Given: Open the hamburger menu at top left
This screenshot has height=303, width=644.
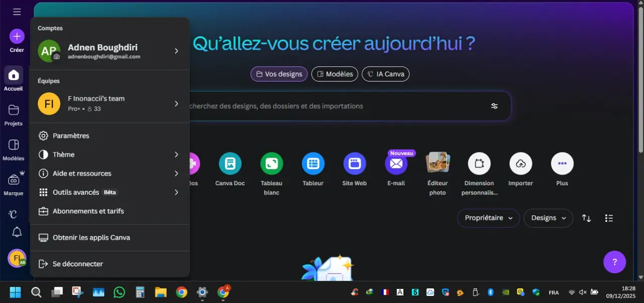Looking at the screenshot, I should [17, 12].
